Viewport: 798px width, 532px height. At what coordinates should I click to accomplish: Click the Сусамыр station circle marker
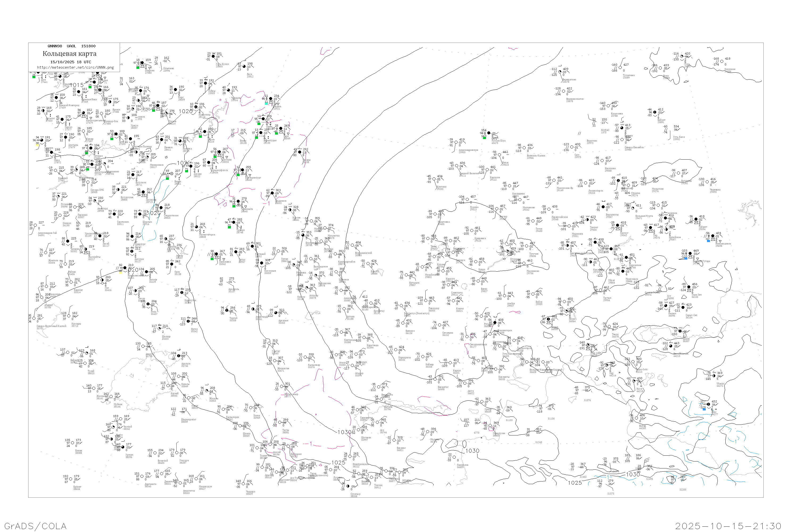[x=348, y=486]
